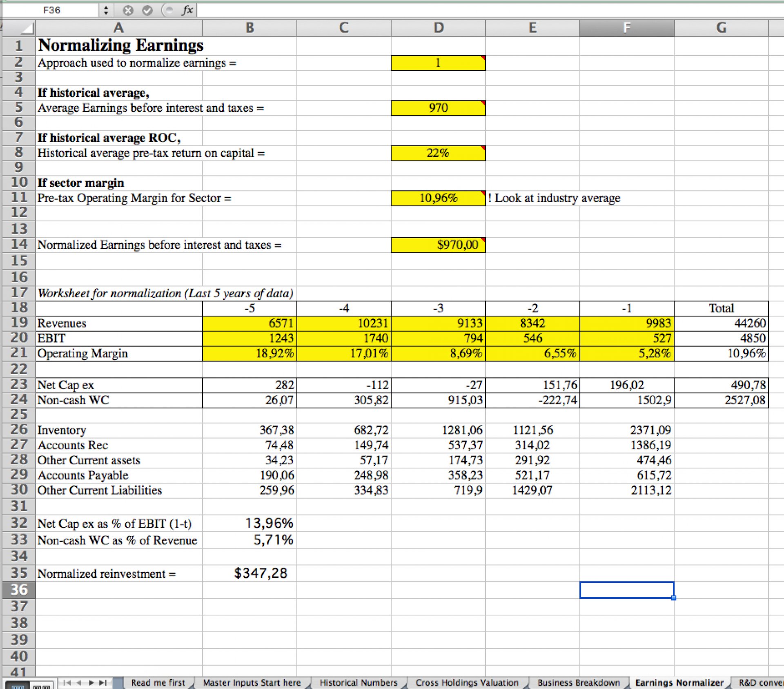Viewport: 784px width, 689px height.
Task: Select Normalized reinvestment value $347,28
Action: tap(249, 573)
